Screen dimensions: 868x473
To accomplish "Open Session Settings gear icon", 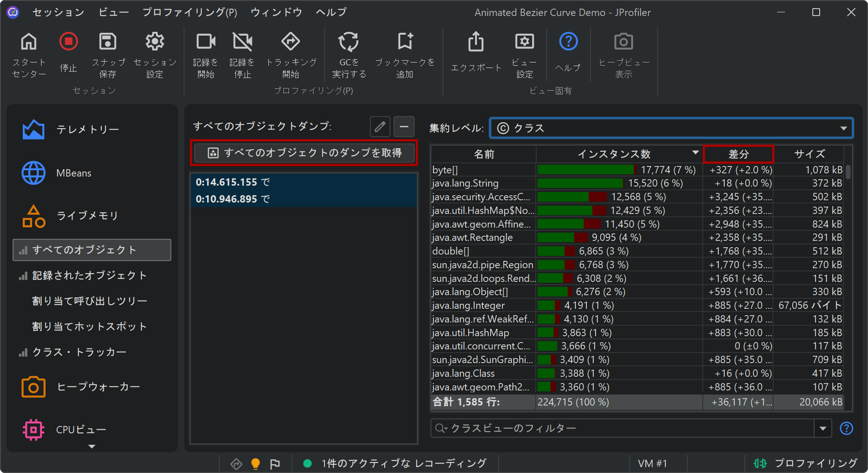I will coord(155,42).
